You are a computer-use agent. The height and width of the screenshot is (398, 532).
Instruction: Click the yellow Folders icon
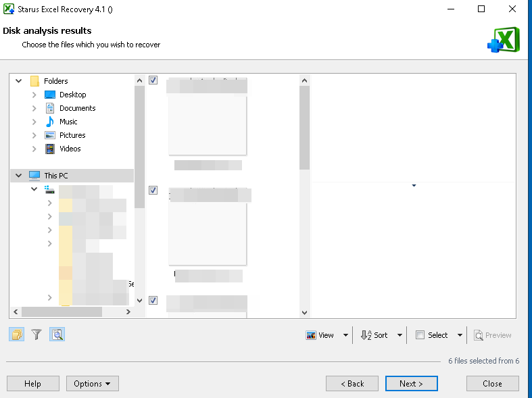tap(34, 81)
